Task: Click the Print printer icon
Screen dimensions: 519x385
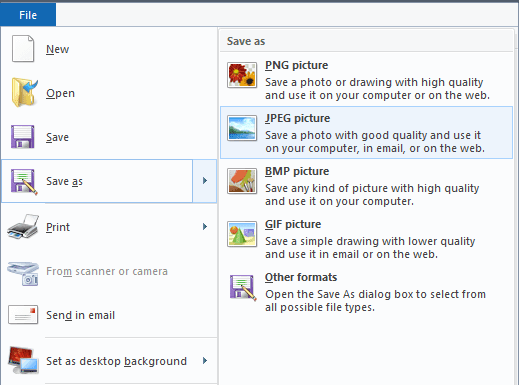Action: pyautogui.click(x=23, y=227)
